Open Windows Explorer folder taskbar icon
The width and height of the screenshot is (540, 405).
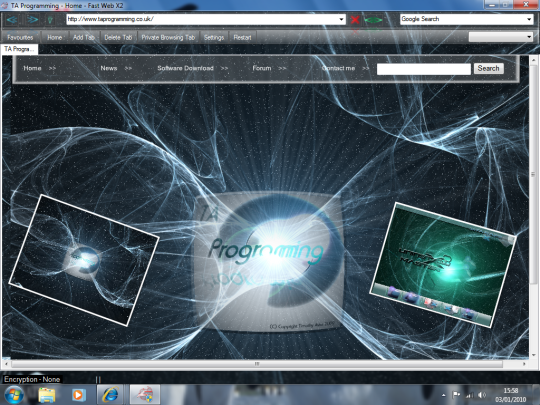tap(47, 395)
